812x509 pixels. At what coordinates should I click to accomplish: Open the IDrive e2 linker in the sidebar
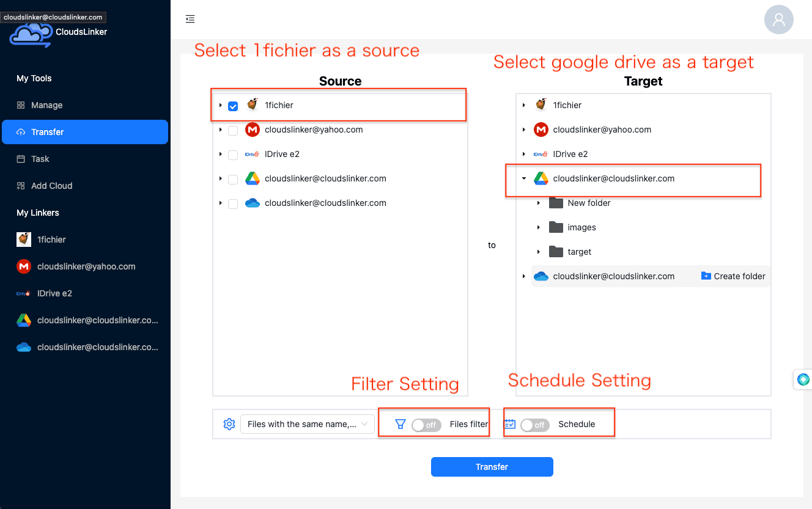85,293
